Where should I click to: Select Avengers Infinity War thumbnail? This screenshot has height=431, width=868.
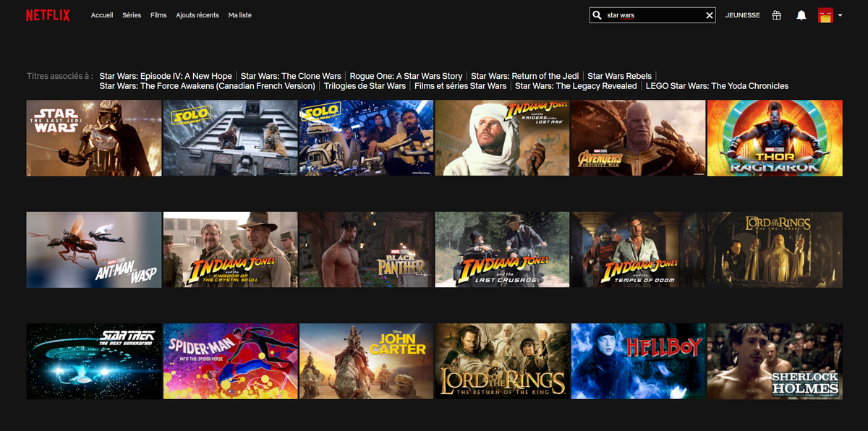coord(638,138)
